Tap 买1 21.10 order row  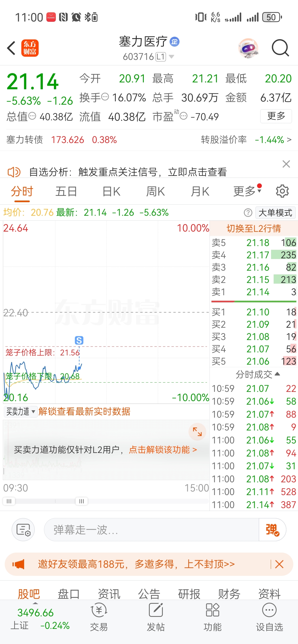tap(254, 312)
